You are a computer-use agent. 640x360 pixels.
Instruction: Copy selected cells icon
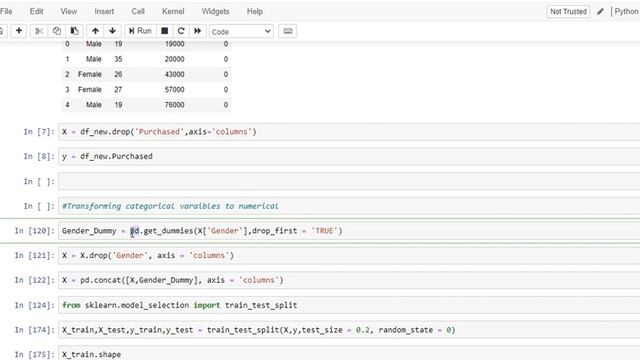(57, 31)
